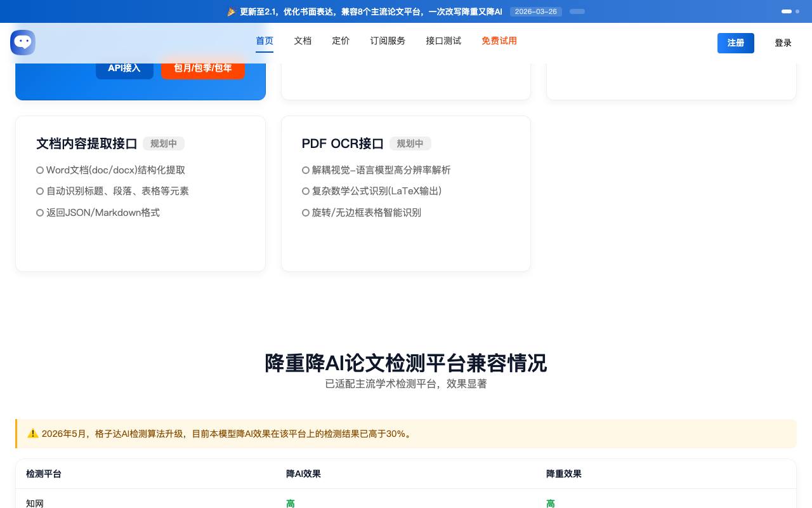
Task: Click the yellow warning triangle icon
Action: coord(32,434)
